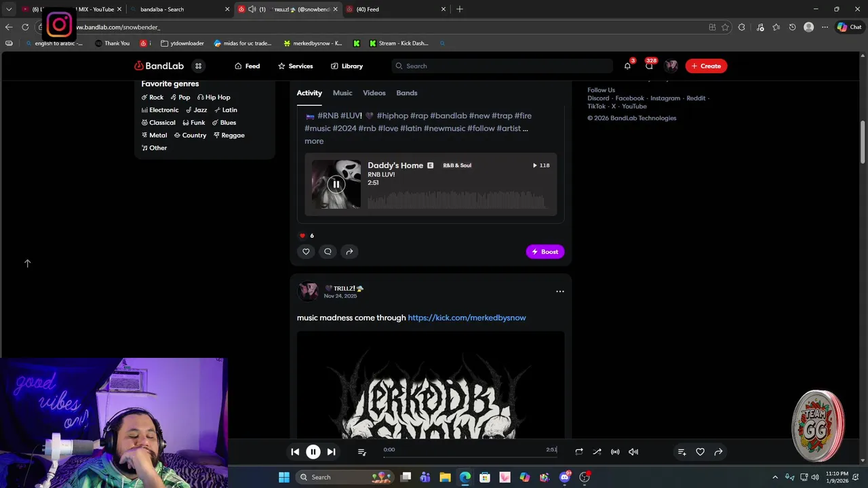Open File Explorer from taskbar
The width and height of the screenshot is (868, 488).
click(x=445, y=477)
